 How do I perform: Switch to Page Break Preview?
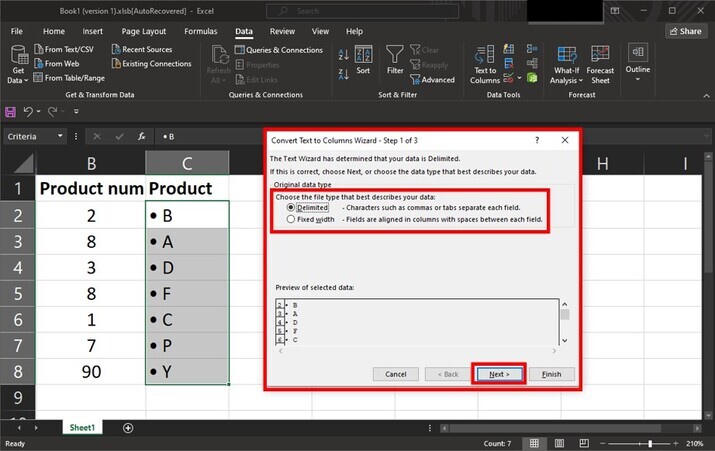[x=584, y=443]
